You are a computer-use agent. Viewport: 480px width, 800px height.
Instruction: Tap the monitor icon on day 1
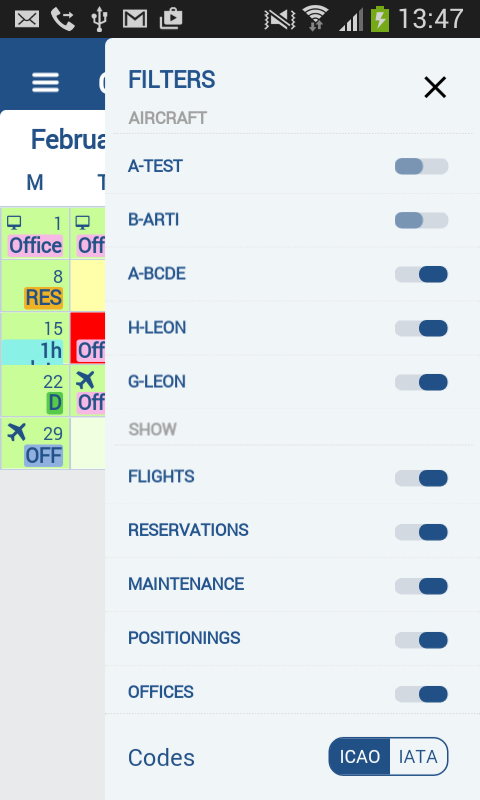coord(14,222)
